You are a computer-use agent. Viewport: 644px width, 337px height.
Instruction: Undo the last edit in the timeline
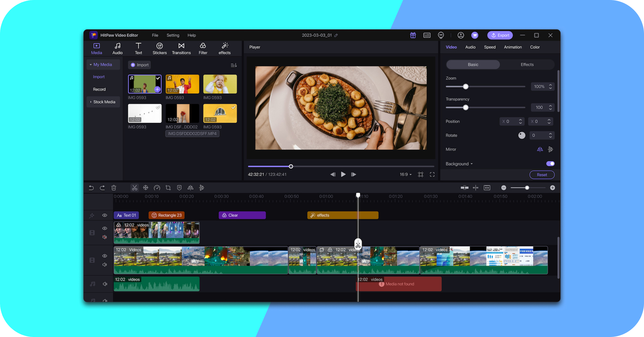91,188
